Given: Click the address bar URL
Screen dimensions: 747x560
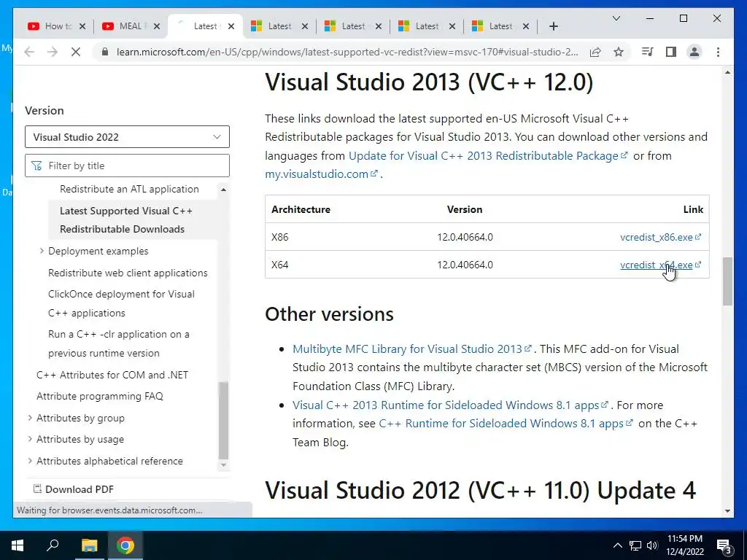Looking at the screenshot, I should click(x=347, y=52).
